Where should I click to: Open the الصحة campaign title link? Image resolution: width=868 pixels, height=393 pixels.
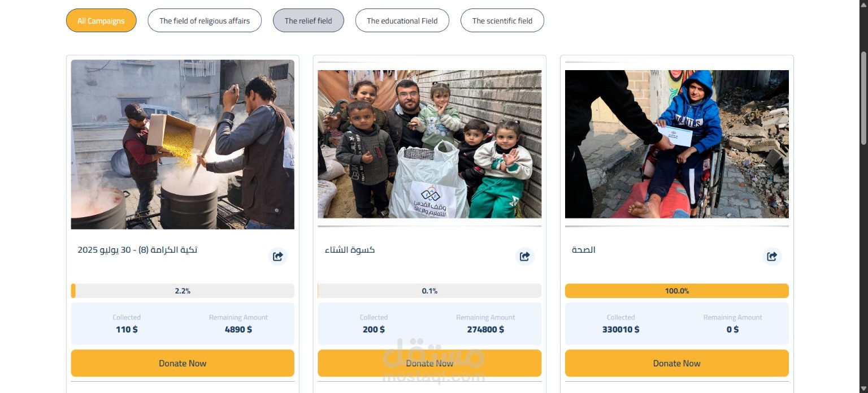coord(584,250)
